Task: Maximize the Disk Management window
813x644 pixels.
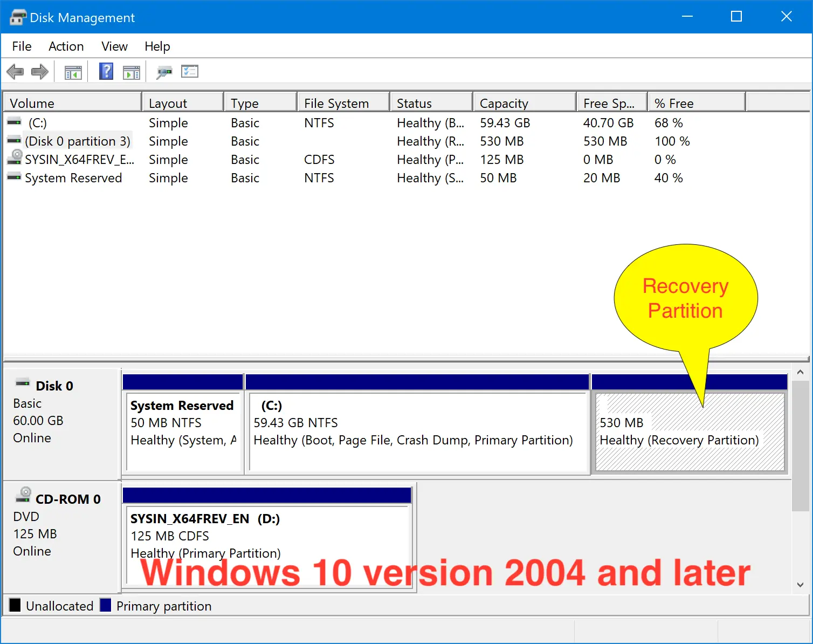Action: click(736, 17)
